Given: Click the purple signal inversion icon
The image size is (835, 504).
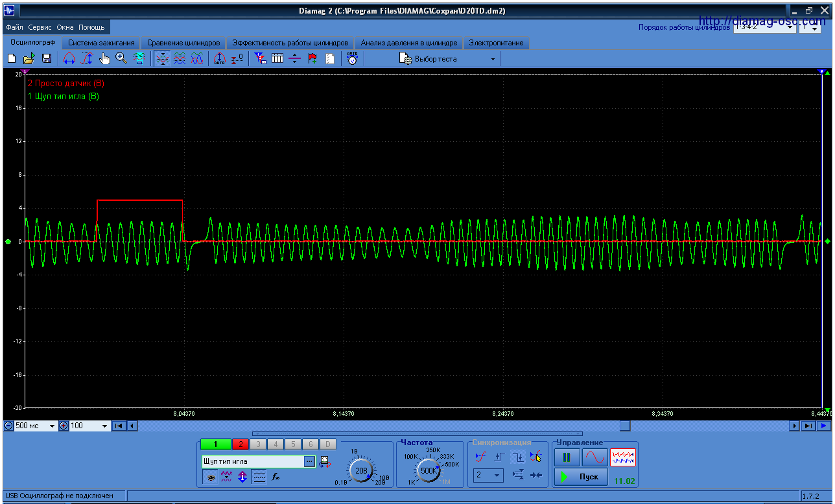Looking at the screenshot, I should [226, 477].
